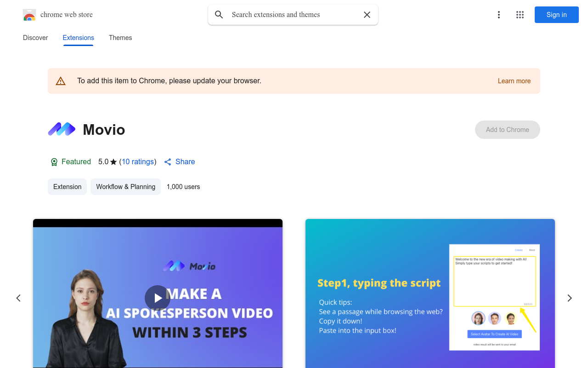
Task: Click the Chrome Web Store logo
Action: click(x=29, y=15)
